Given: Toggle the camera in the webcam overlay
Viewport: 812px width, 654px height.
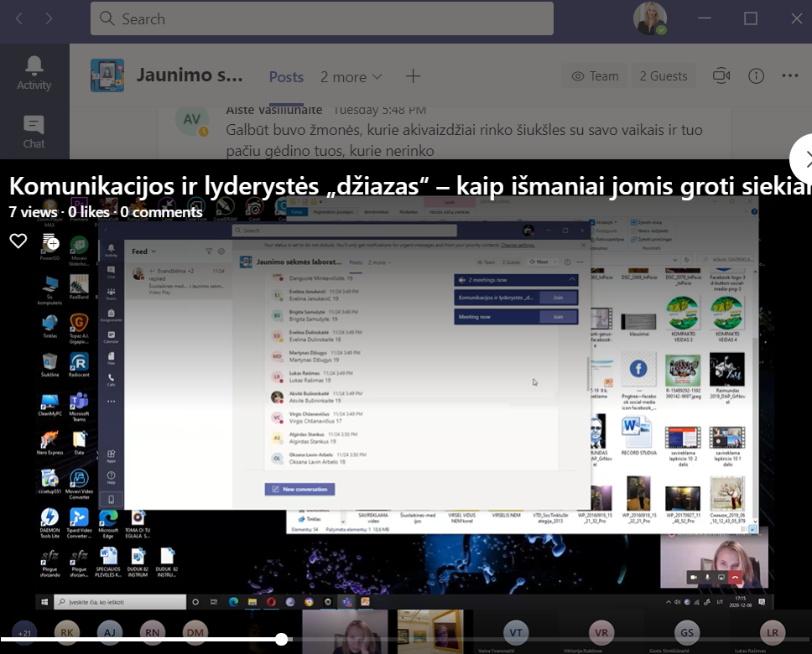Looking at the screenshot, I should [694, 577].
